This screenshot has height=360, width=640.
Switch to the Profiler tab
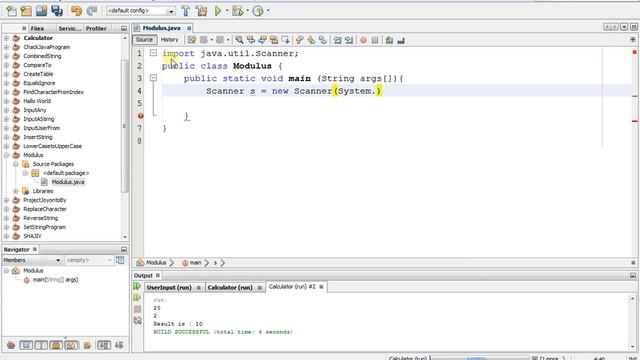(96, 28)
